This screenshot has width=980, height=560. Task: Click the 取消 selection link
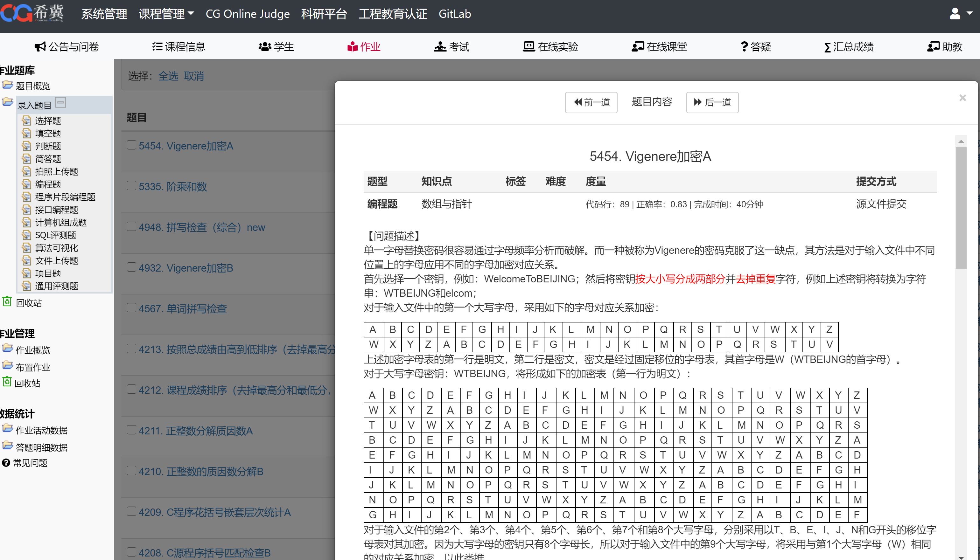point(194,76)
